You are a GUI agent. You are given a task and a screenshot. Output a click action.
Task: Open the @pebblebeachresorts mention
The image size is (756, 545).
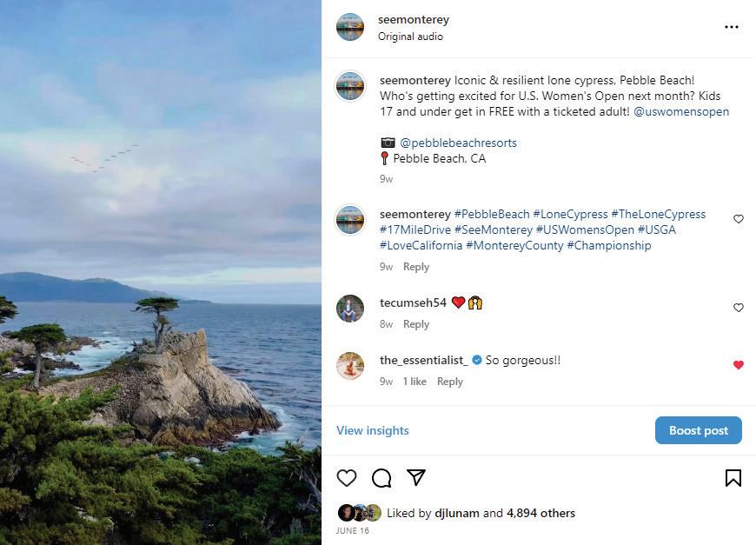coord(458,143)
